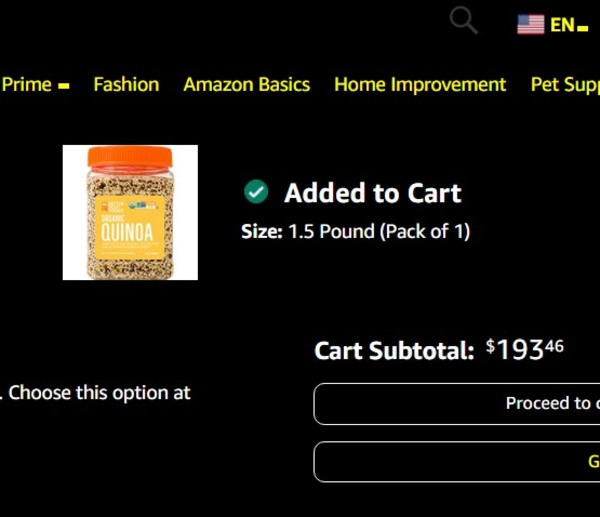Click the Added to Cart heading
This screenshot has height=517, width=600.
point(372,193)
